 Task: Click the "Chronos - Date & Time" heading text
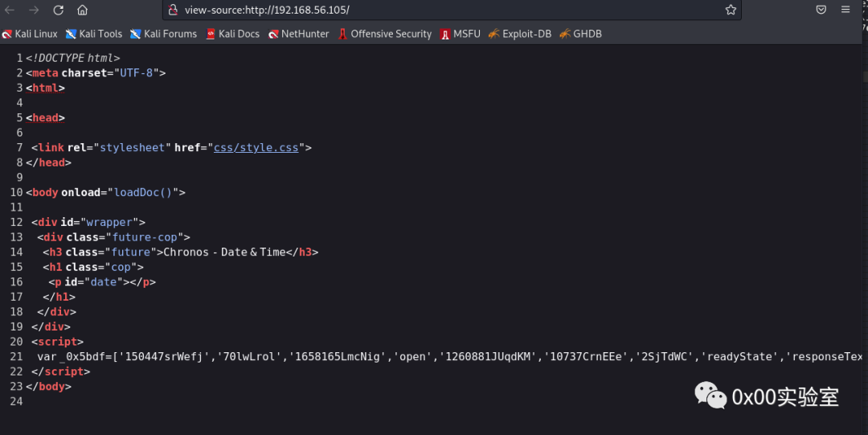click(x=225, y=252)
